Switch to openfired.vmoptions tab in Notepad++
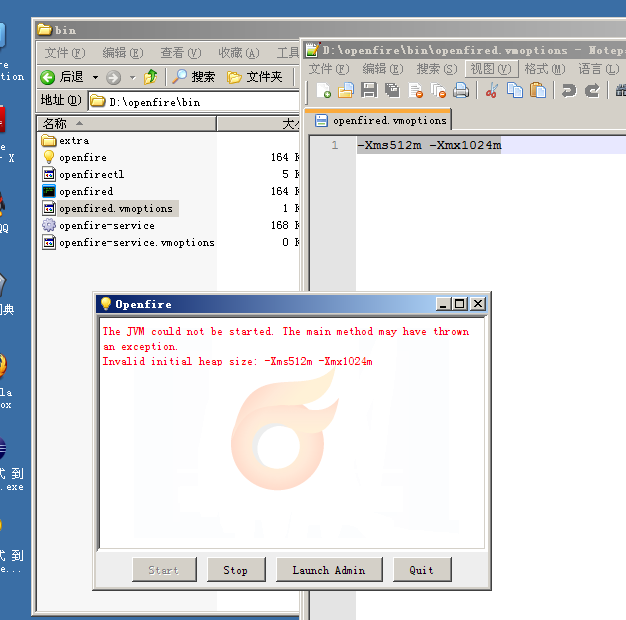This screenshot has height=620, width=626. [x=378, y=120]
